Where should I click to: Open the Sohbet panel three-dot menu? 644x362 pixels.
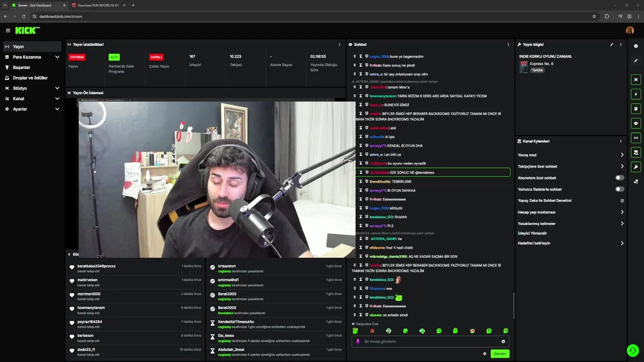coord(508,44)
